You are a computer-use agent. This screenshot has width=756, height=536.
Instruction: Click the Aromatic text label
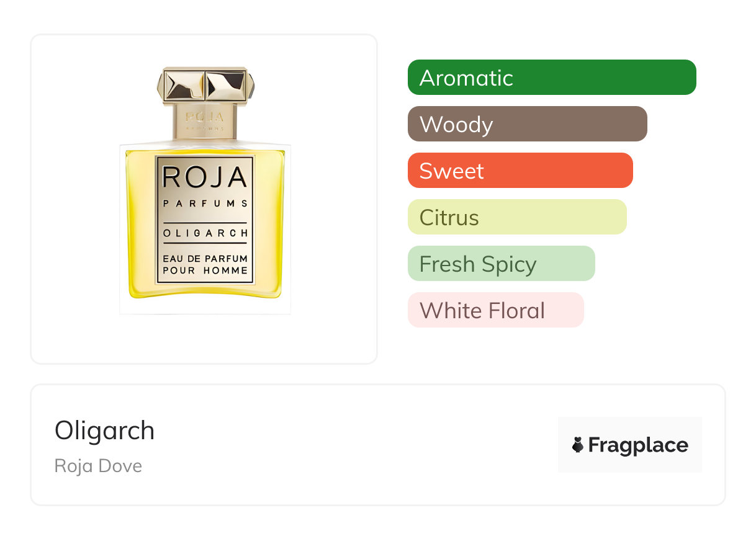point(466,78)
